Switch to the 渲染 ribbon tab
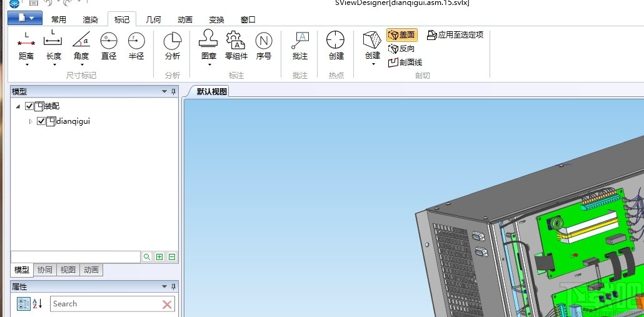The image size is (644, 317). tap(90, 20)
